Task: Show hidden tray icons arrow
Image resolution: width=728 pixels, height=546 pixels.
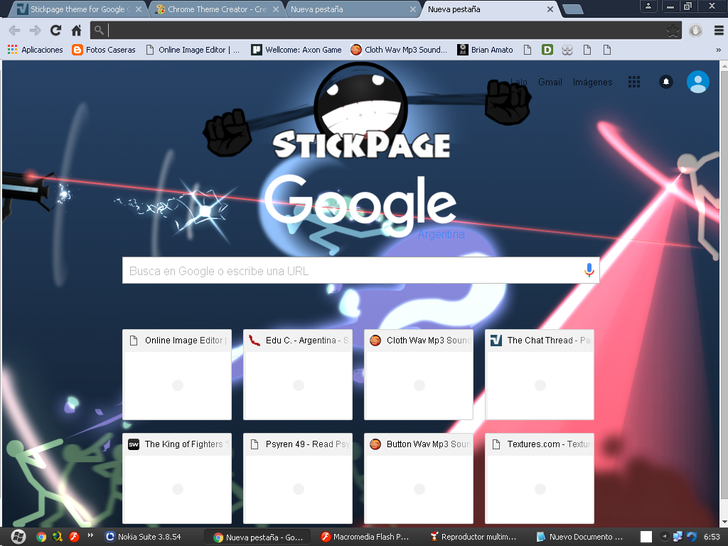Action: [x=664, y=536]
